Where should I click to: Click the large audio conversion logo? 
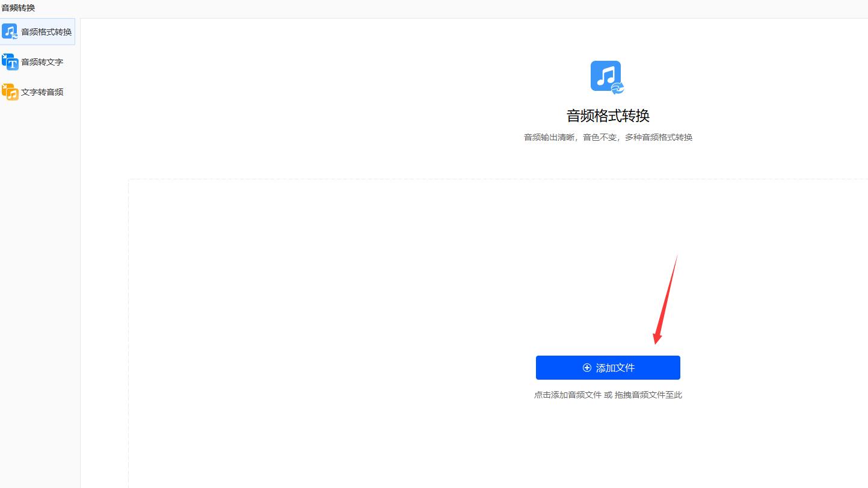point(606,76)
